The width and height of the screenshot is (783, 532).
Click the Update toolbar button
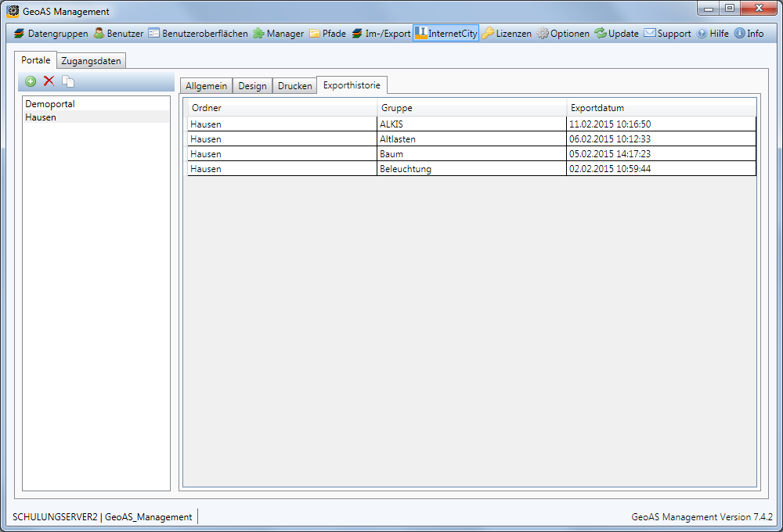[x=616, y=34]
